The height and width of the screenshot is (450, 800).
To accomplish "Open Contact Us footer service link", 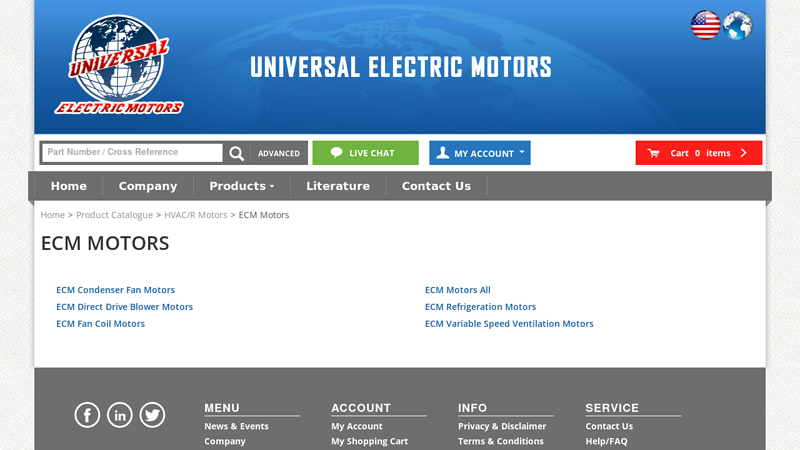I will click(609, 426).
